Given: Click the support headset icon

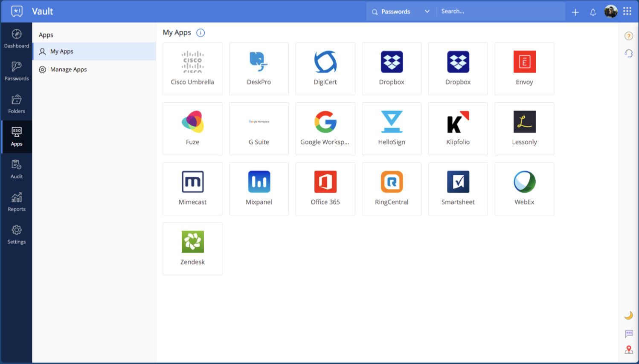Looking at the screenshot, I should (629, 54).
